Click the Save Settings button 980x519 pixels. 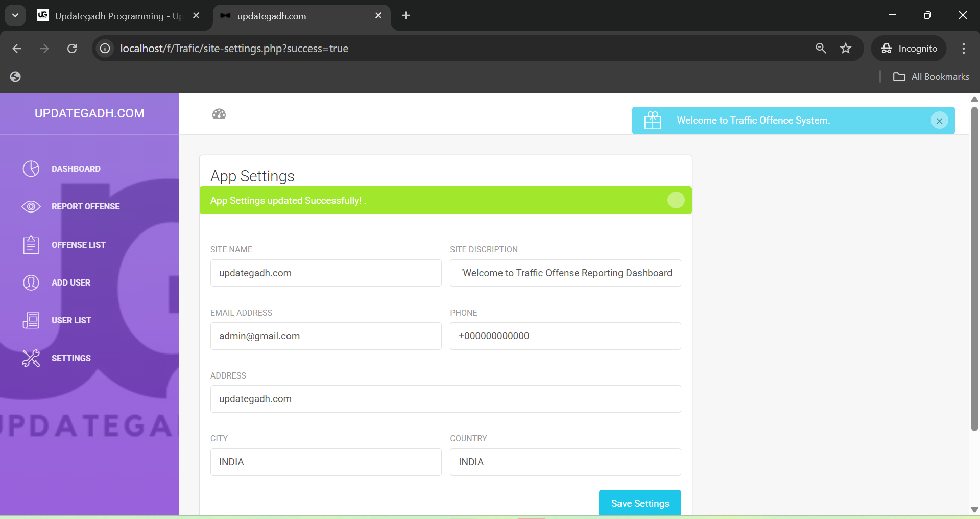[x=639, y=503]
